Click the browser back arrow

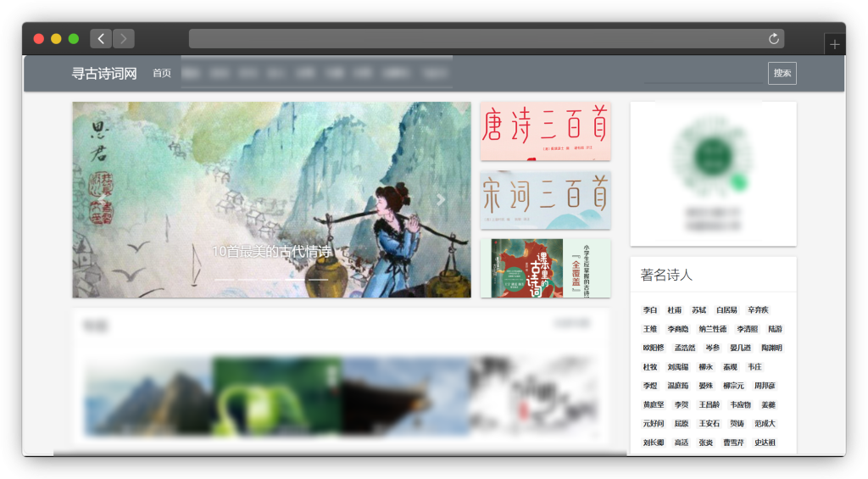[101, 38]
